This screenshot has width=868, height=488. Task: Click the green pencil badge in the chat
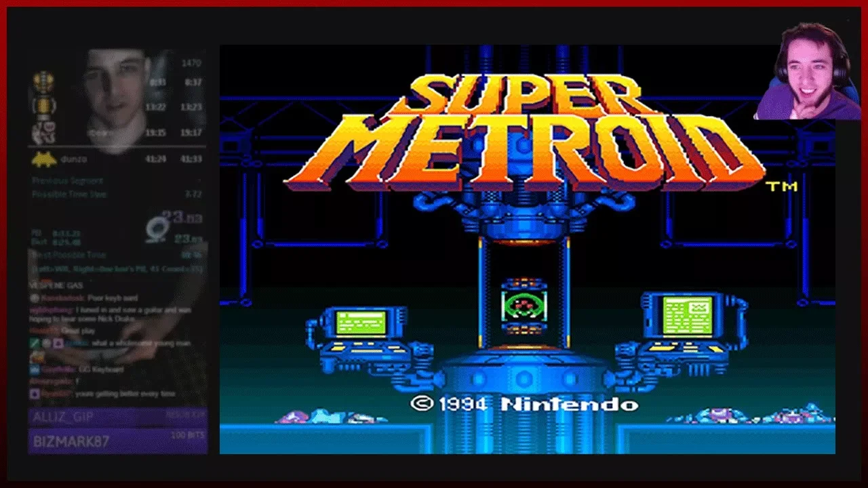(x=34, y=344)
